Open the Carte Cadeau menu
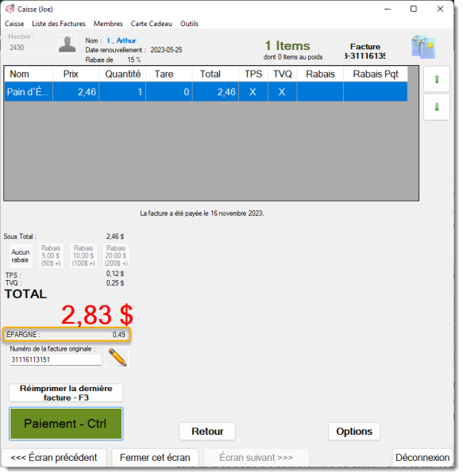463x476 pixels. [152, 24]
